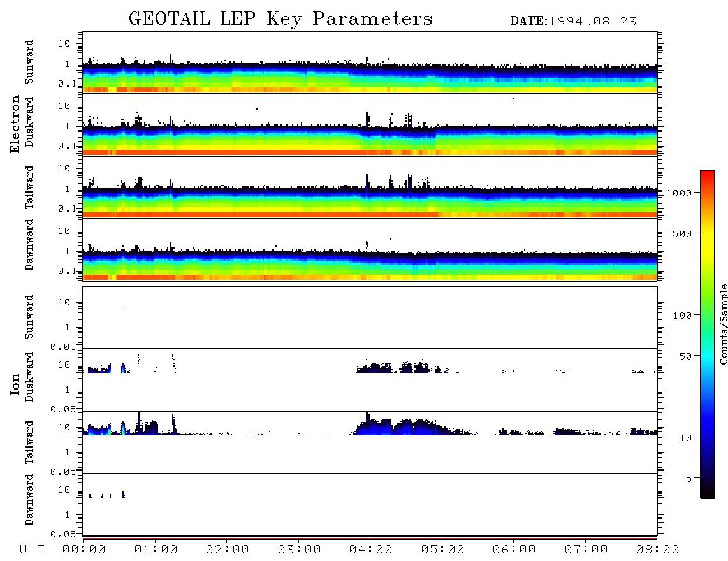The image size is (728, 561).
Task: Click the vertical "Ion" group label
Action: coord(15,384)
